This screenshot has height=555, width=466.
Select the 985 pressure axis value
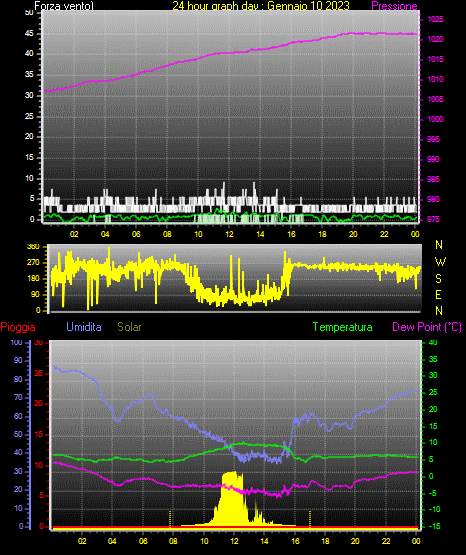point(433,179)
